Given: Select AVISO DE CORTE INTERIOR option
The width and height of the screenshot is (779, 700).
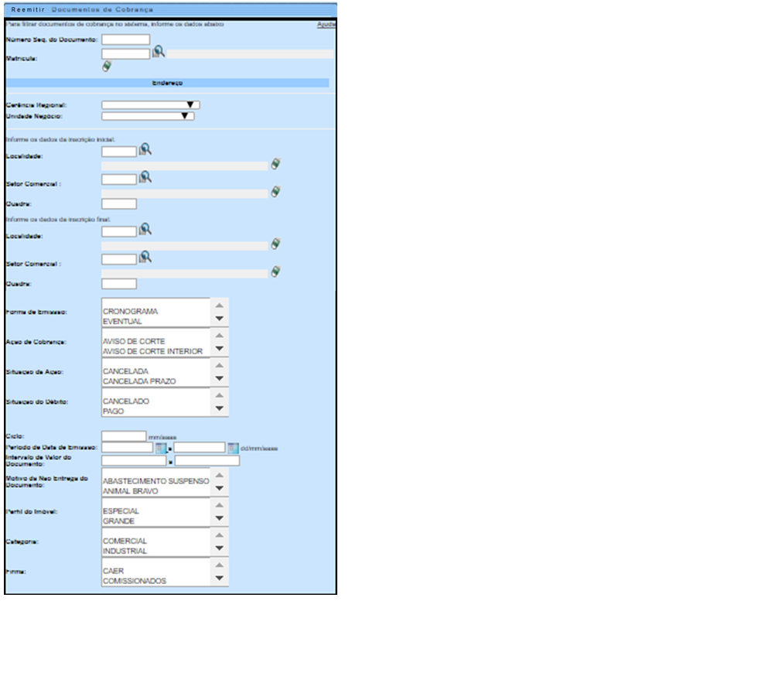Looking at the screenshot, I should point(152,351).
